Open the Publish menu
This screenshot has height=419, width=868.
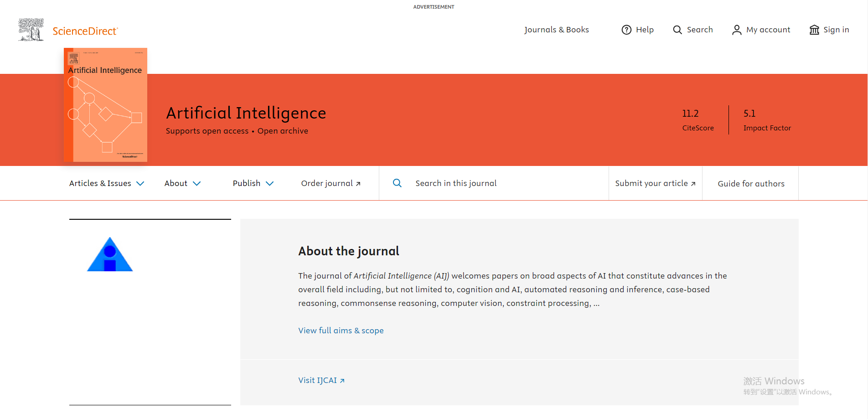tap(253, 183)
